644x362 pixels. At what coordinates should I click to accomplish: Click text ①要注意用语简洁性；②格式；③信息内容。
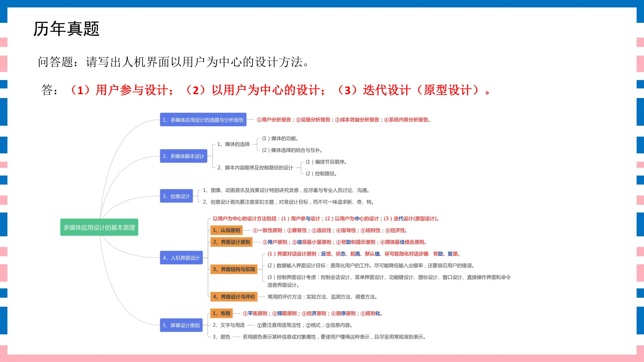pyautogui.click(x=305, y=325)
